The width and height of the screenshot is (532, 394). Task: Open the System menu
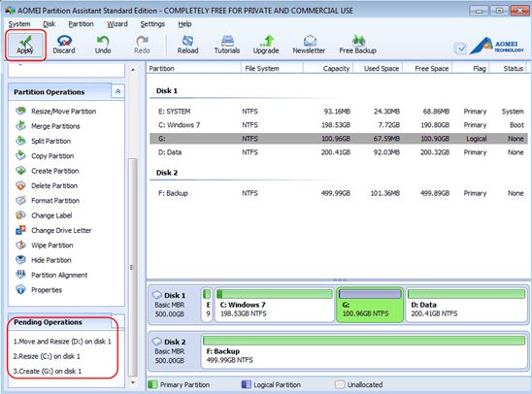[19, 24]
